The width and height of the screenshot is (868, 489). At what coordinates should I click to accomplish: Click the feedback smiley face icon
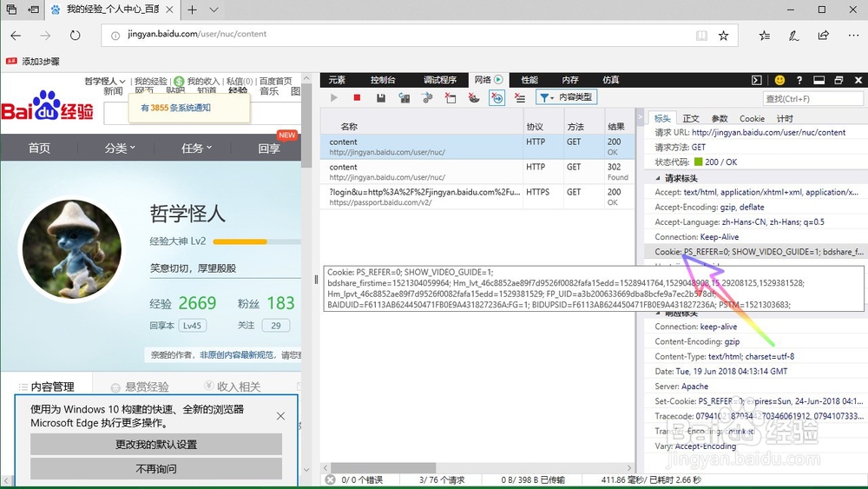click(x=779, y=80)
